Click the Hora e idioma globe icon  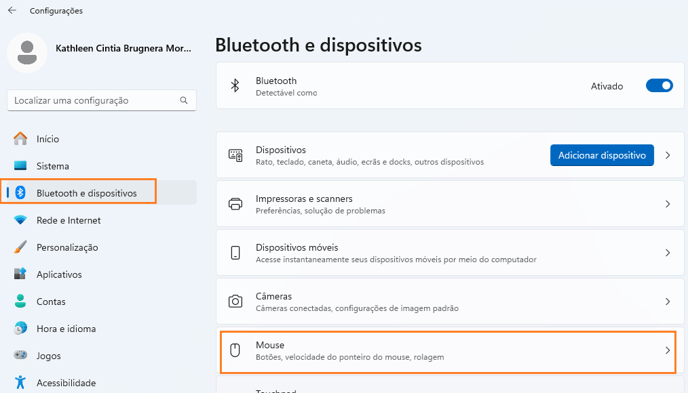coord(20,328)
